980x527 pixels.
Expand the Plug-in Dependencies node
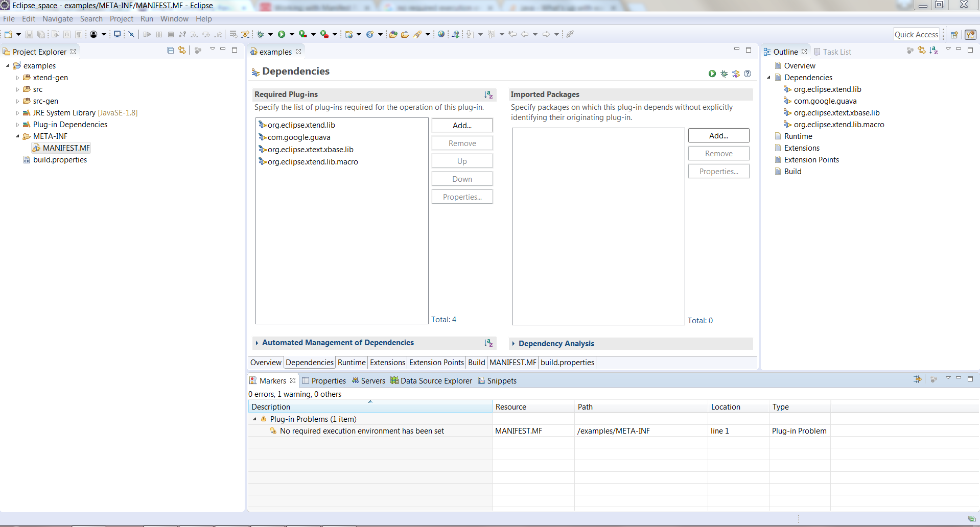click(x=17, y=125)
